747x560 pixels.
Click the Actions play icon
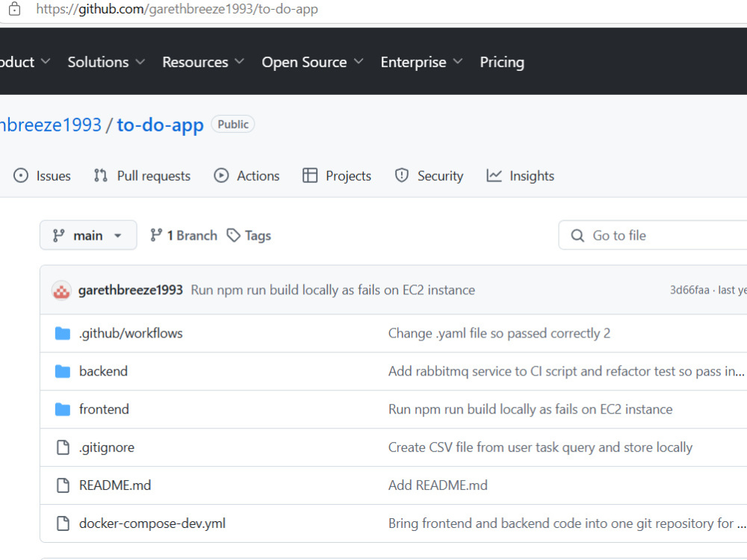[221, 175]
